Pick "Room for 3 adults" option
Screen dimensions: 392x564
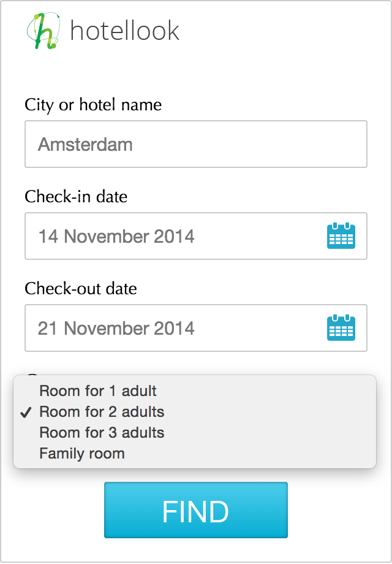[102, 433]
